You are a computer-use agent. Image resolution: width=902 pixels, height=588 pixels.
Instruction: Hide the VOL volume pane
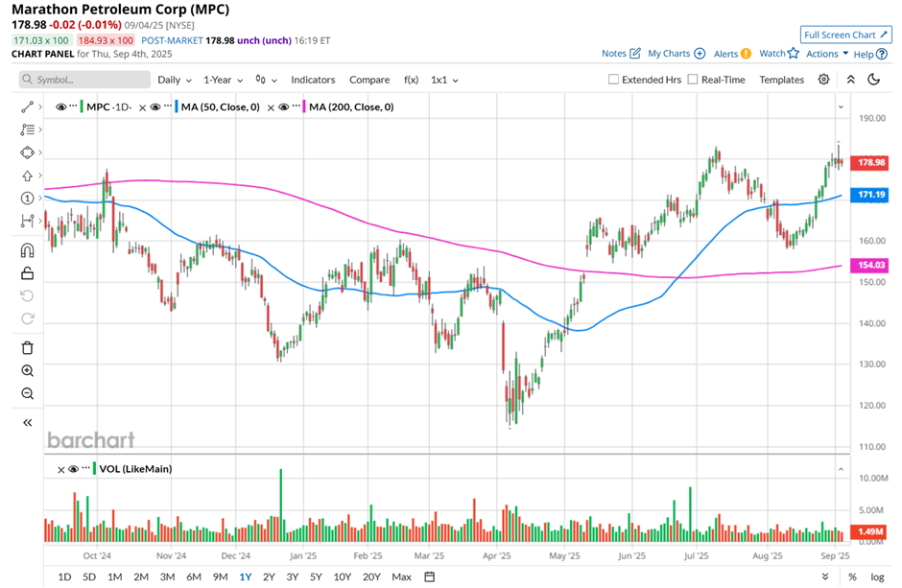pos(74,469)
